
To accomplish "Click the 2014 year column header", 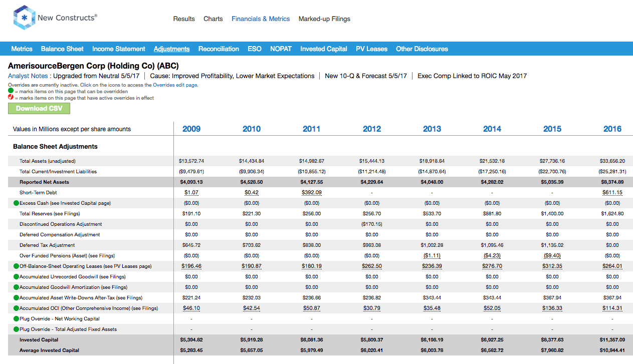I will (x=492, y=129).
